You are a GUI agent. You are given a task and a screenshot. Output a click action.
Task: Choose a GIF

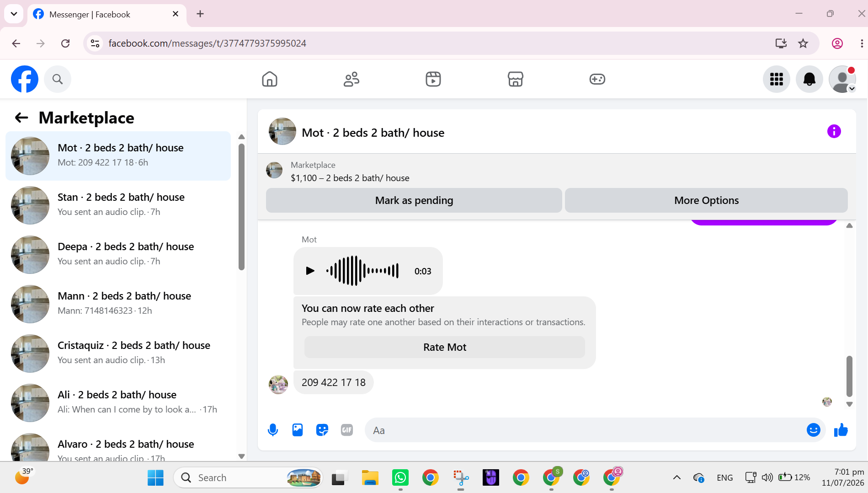(347, 430)
